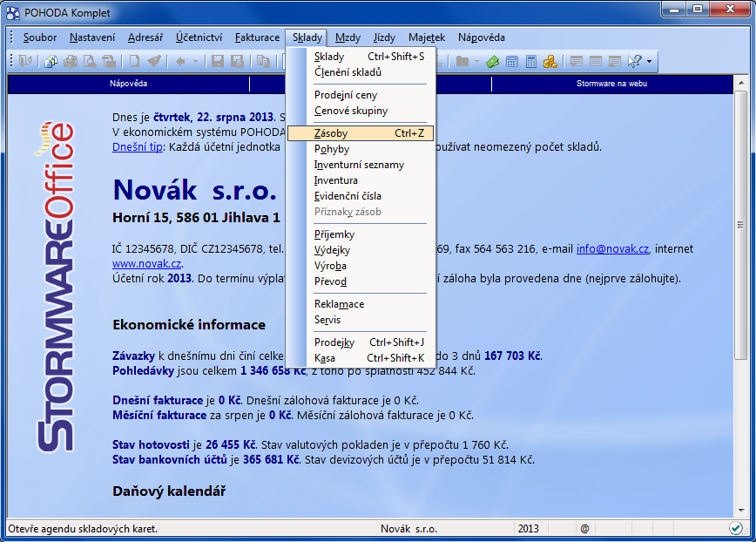Open the back-arrow history dropdown

pos(195,61)
